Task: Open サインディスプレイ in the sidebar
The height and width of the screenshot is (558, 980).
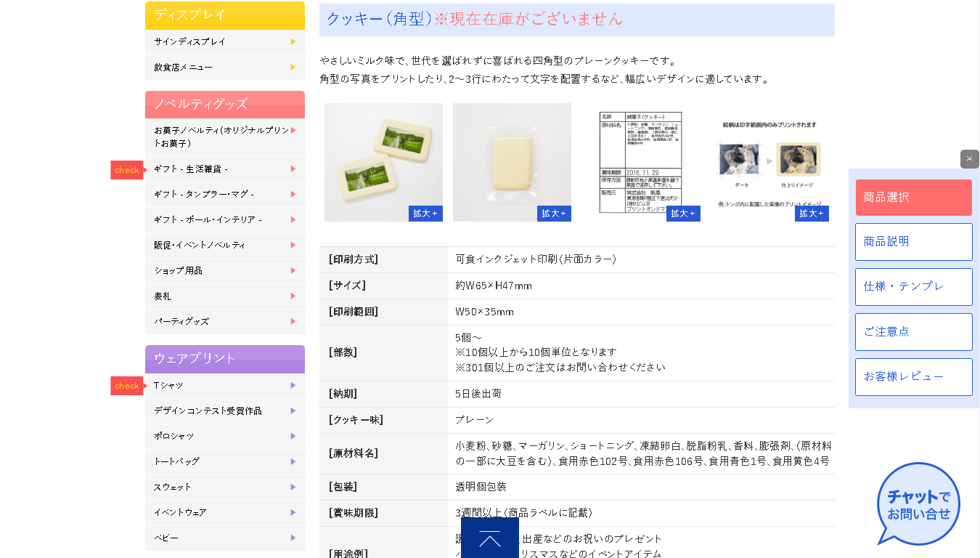Action: [225, 41]
